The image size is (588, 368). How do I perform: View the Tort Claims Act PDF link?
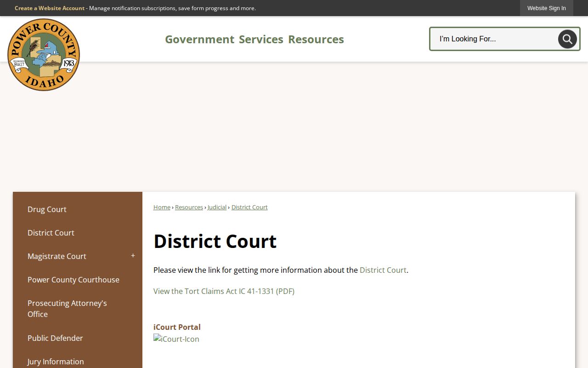click(x=224, y=291)
